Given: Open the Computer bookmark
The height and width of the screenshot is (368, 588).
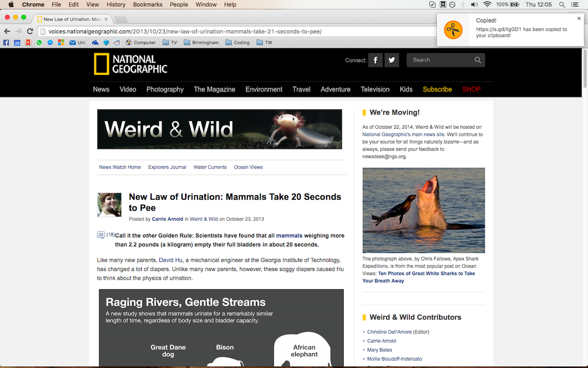Looking at the screenshot, I should [x=141, y=42].
